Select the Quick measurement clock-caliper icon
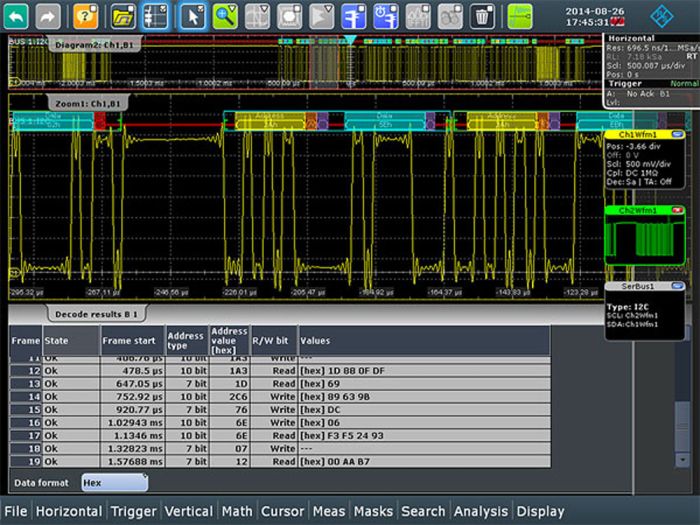Image resolution: width=700 pixels, height=525 pixels. (x=385, y=17)
